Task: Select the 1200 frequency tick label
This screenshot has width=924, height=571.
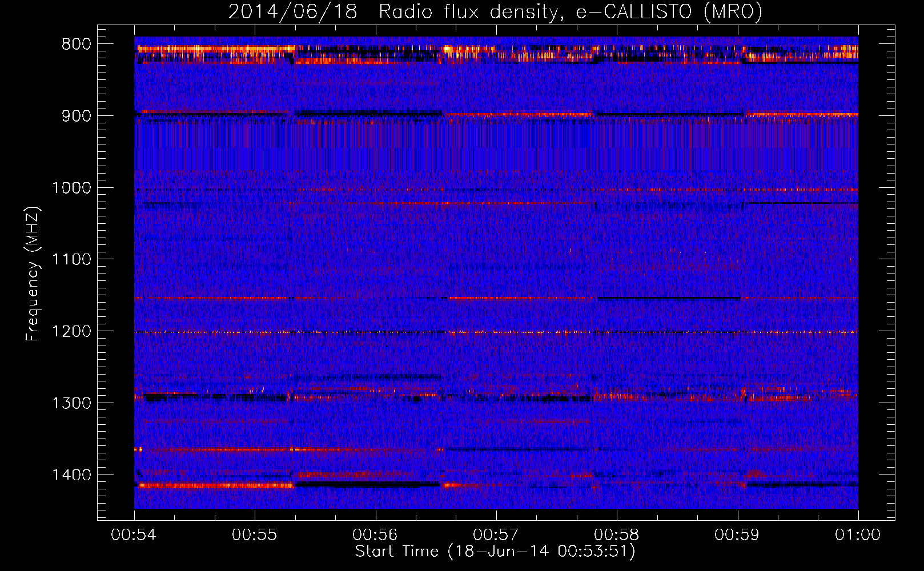Action: [x=71, y=332]
